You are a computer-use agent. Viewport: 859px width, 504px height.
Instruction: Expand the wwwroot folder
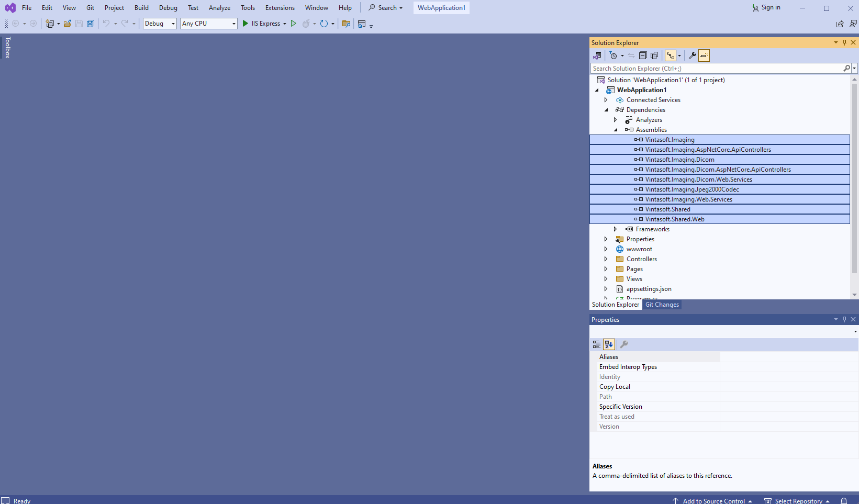[x=606, y=249]
